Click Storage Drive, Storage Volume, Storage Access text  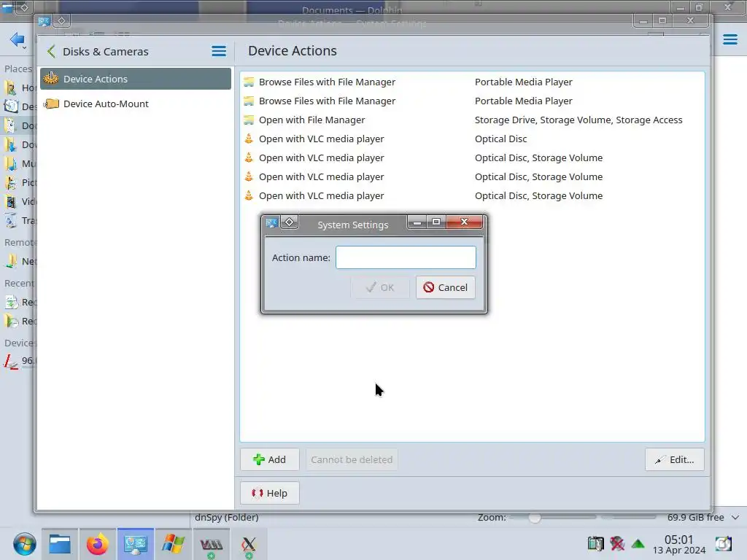(x=578, y=120)
